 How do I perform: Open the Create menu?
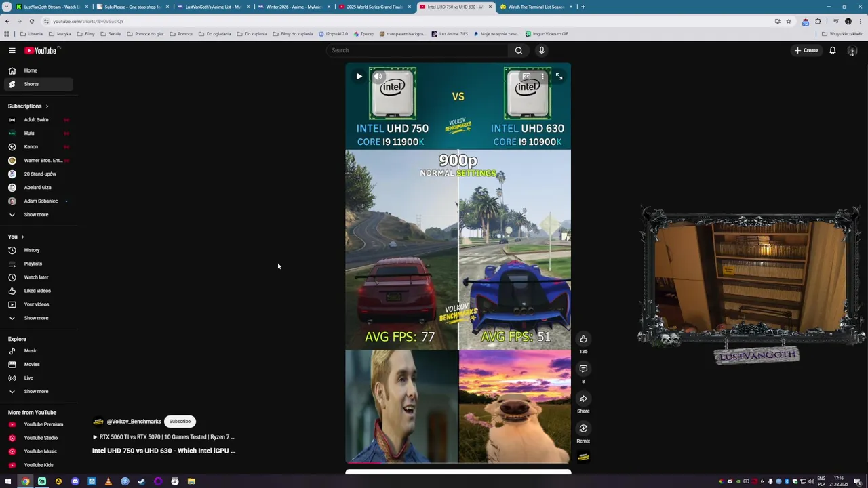806,50
